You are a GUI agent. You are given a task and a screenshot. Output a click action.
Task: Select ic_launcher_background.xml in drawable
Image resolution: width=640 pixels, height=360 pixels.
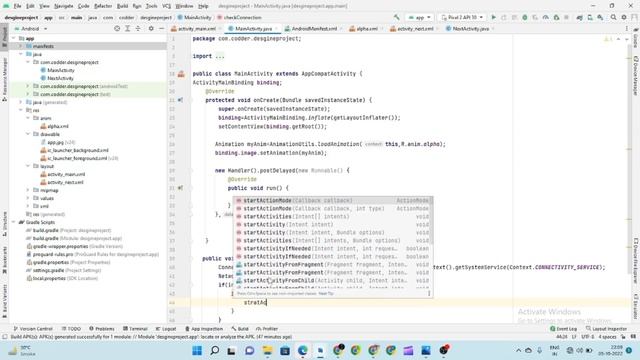pos(78,150)
